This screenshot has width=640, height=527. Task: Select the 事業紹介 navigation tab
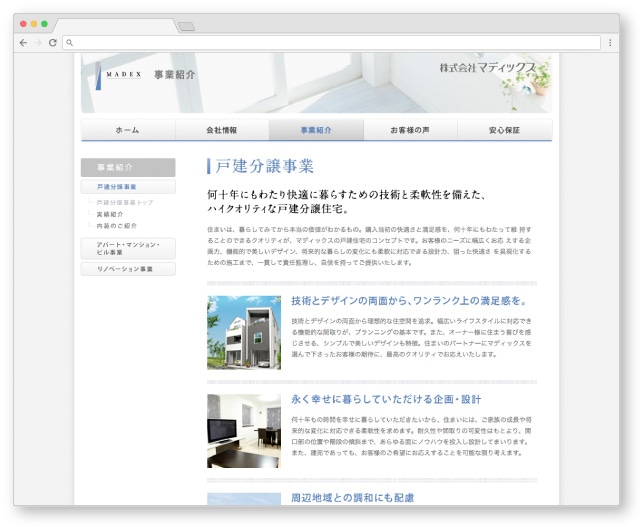point(316,130)
